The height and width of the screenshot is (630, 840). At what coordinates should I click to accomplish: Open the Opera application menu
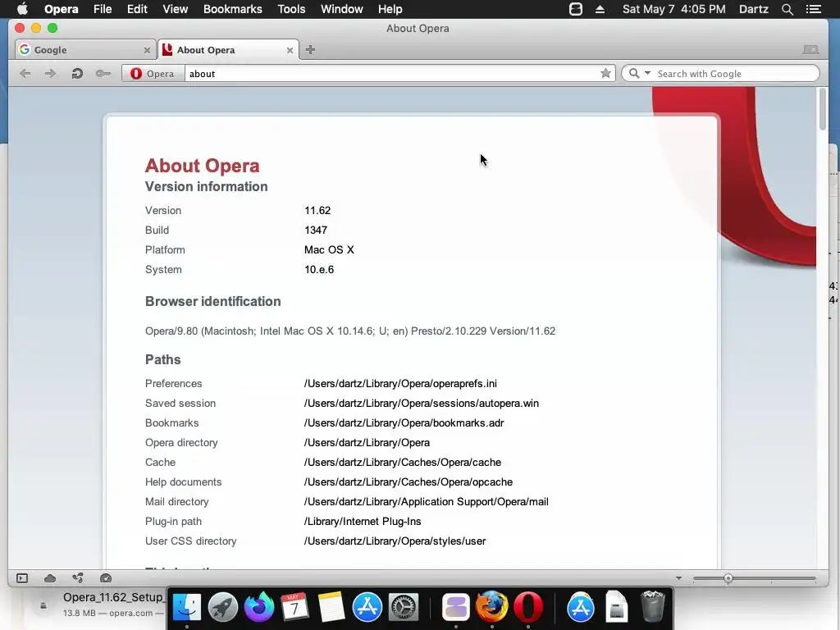[61, 9]
